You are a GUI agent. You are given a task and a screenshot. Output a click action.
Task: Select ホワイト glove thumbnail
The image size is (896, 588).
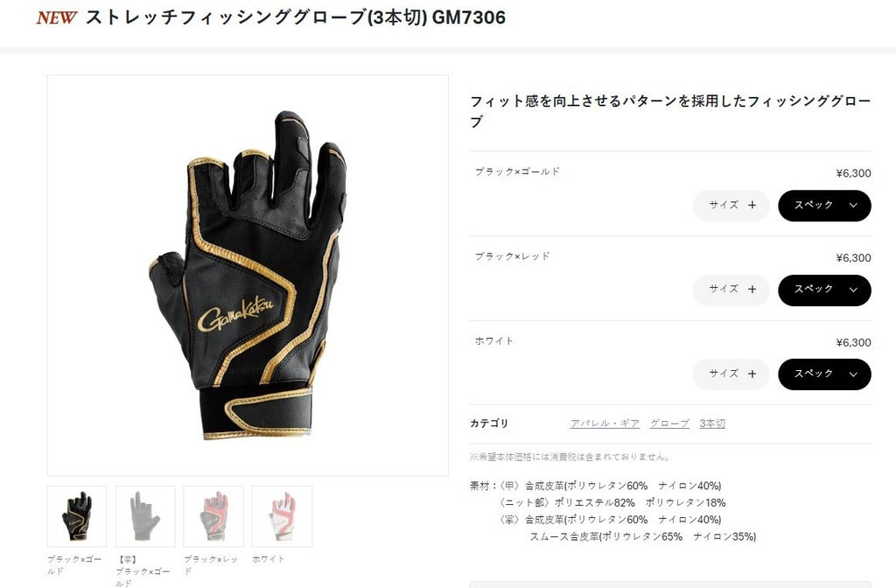283,516
